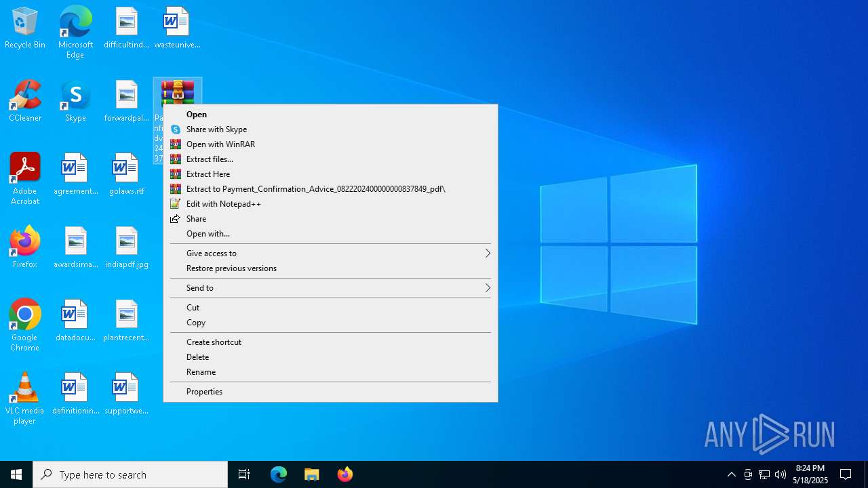Image resolution: width=868 pixels, height=488 pixels.
Task: Select the Skype desktop shortcut
Action: click(75, 101)
